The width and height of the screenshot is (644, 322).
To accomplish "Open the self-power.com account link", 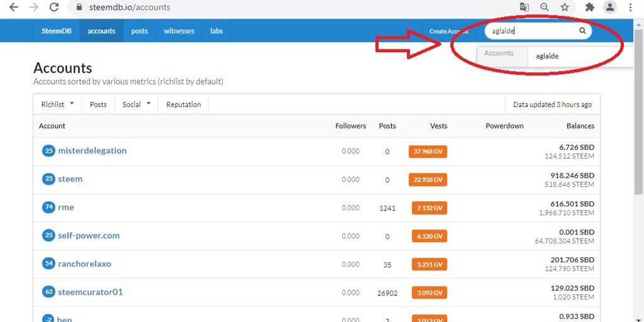I will coord(89,235).
